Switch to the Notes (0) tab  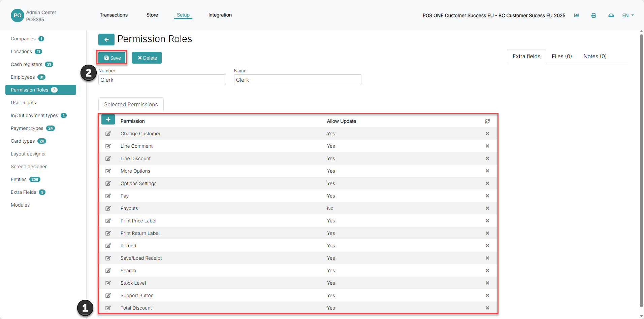pyautogui.click(x=595, y=56)
